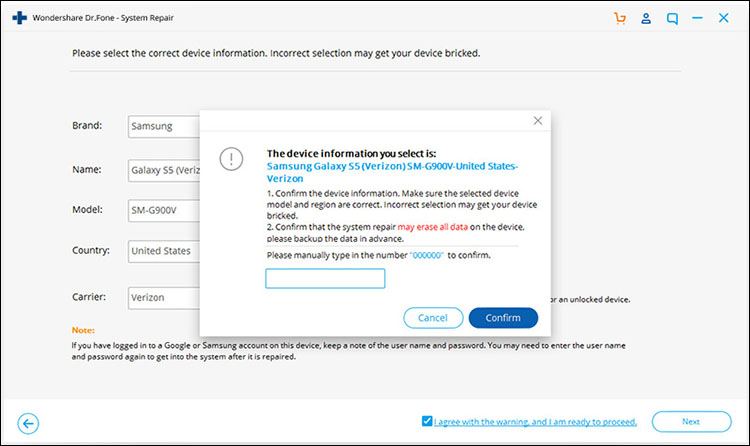Open the Name dropdown showing Galaxy S5
Screen dimensions: 750x446
164,170
